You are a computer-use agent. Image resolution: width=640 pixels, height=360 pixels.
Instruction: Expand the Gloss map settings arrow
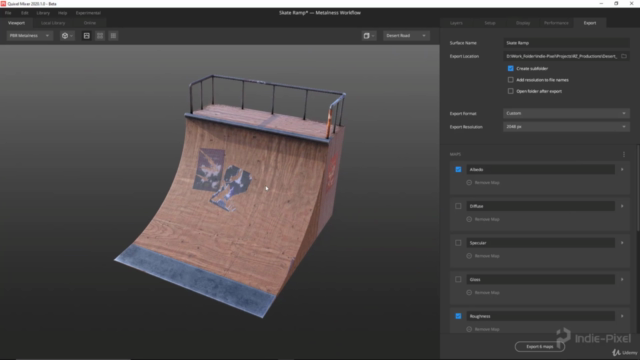click(x=622, y=280)
